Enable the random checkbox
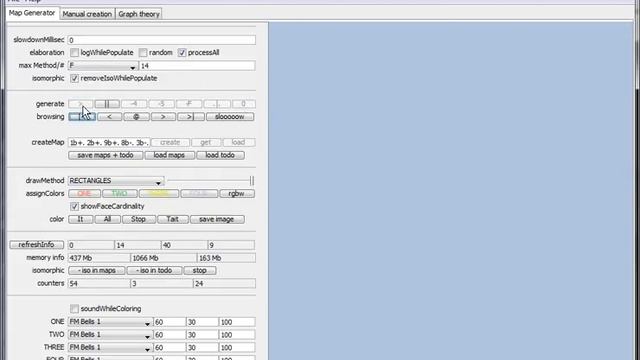The height and width of the screenshot is (360, 640). pos(143,53)
